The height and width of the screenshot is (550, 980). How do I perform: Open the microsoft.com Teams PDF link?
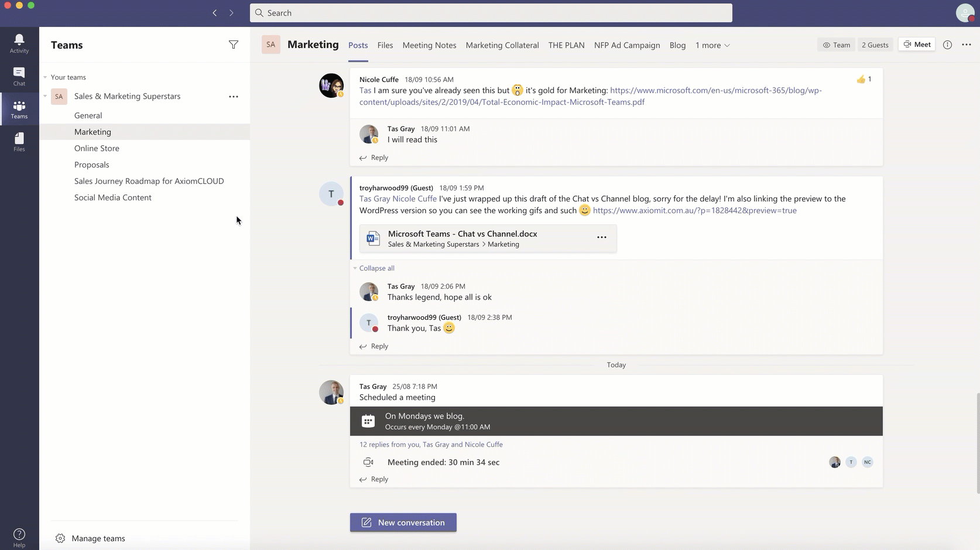pyautogui.click(x=591, y=96)
